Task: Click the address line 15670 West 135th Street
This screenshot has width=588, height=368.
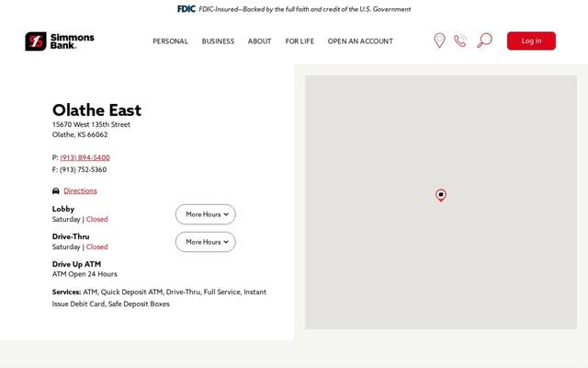Action: point(91,125)
